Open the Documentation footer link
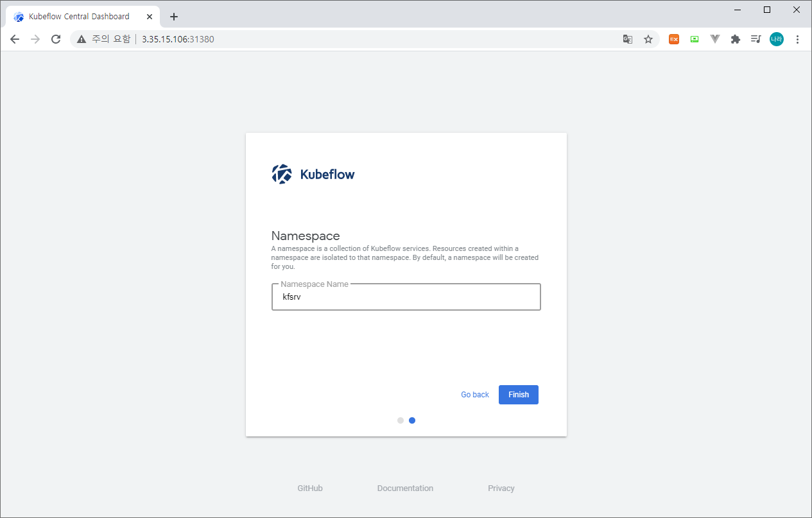This screenshot has width=812, height=518. click(405, 488)
